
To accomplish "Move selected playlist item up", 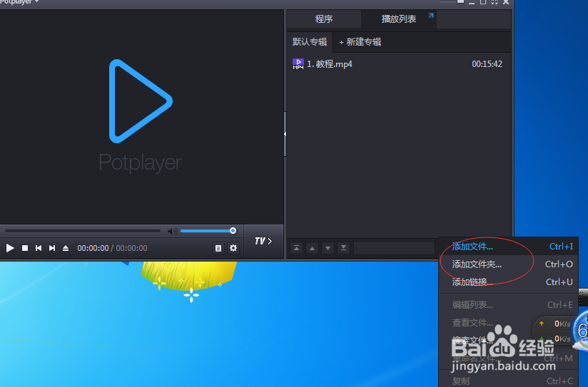I will click(x=312, y=248).
